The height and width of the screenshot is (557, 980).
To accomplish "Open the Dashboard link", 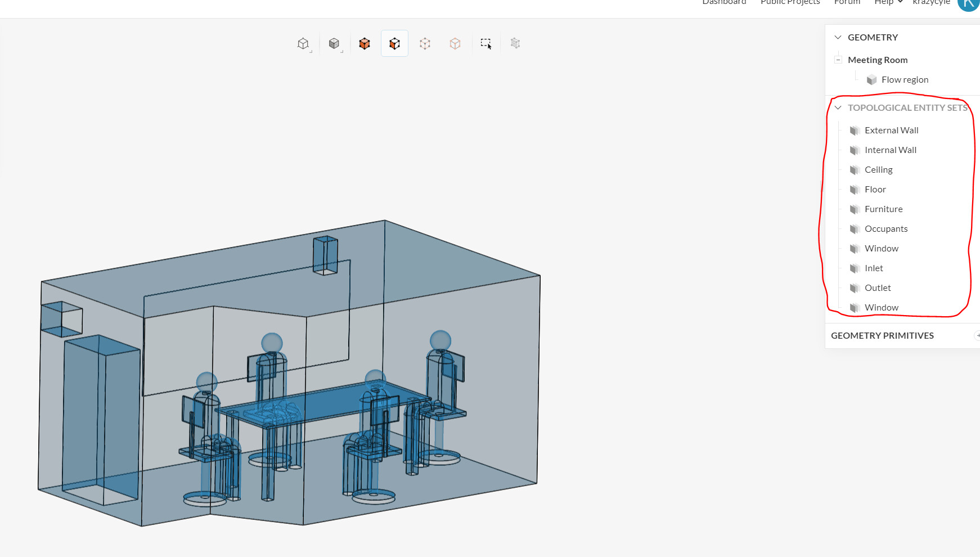I will 724,2.
